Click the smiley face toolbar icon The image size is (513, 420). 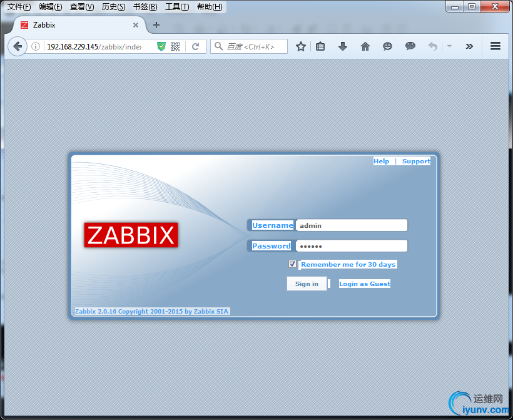point(387,46)
